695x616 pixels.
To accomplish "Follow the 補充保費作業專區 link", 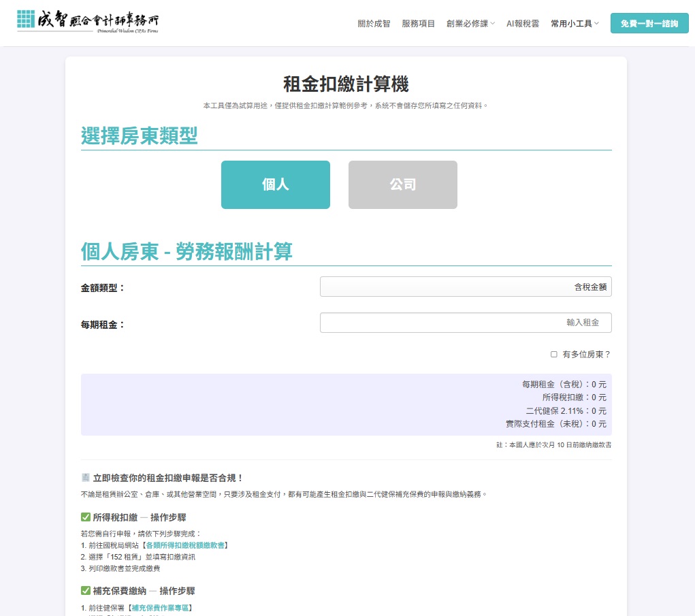I will [161, 608].
